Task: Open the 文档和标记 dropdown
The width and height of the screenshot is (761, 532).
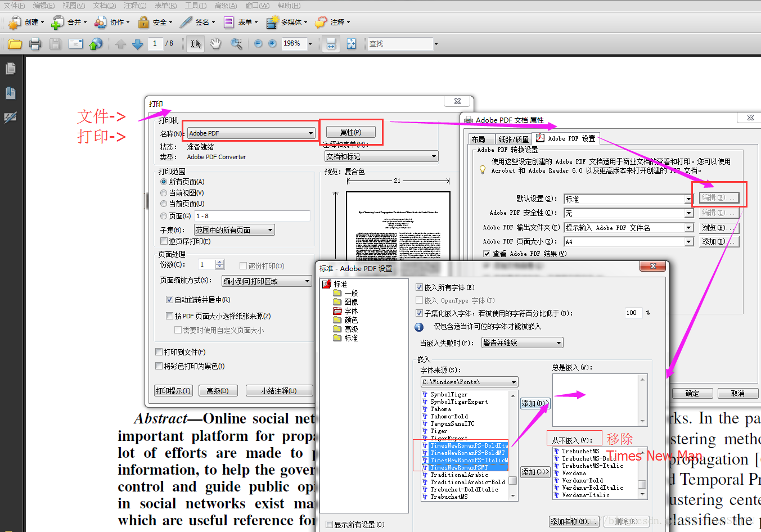Action: tap(381, 156)
